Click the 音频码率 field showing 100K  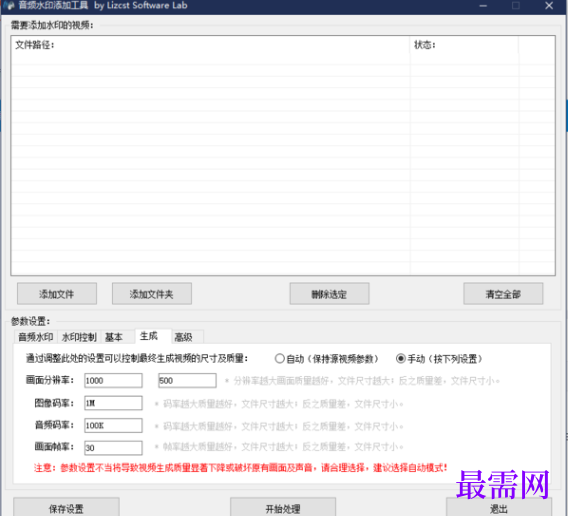[113, 425]
